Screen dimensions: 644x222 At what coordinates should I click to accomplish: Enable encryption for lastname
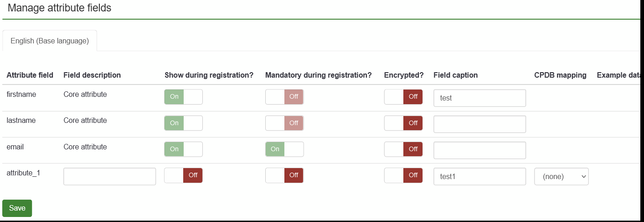tap(403, 123)
